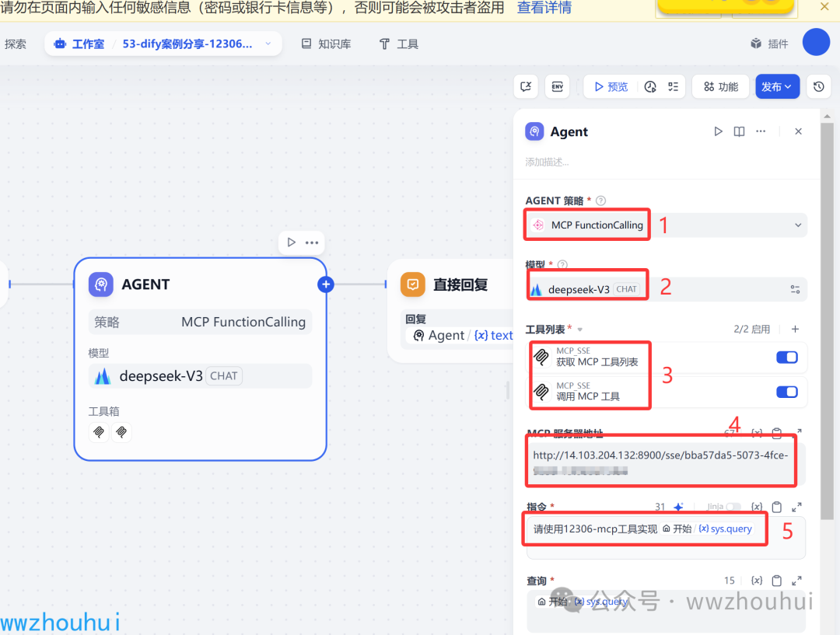Open run history clock icon beside 预览
This screenshot has width=840, height=635.
(650, 87)
